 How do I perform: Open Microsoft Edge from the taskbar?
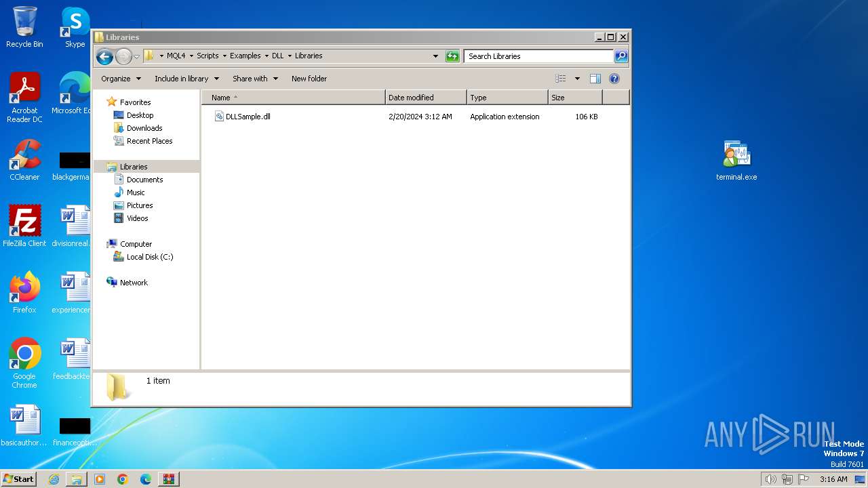[x=146, y=479]
